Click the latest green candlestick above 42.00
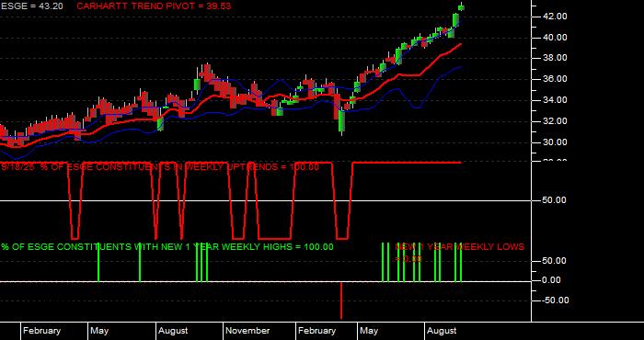This screenshot has width=644, height=340. 462,7
